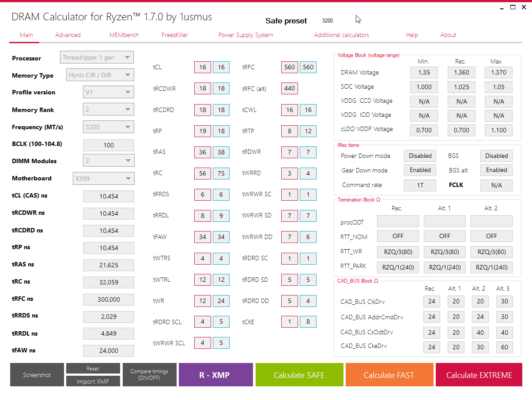Click the SOC Voltage Rec. value 1.025

tap(461, 87)
